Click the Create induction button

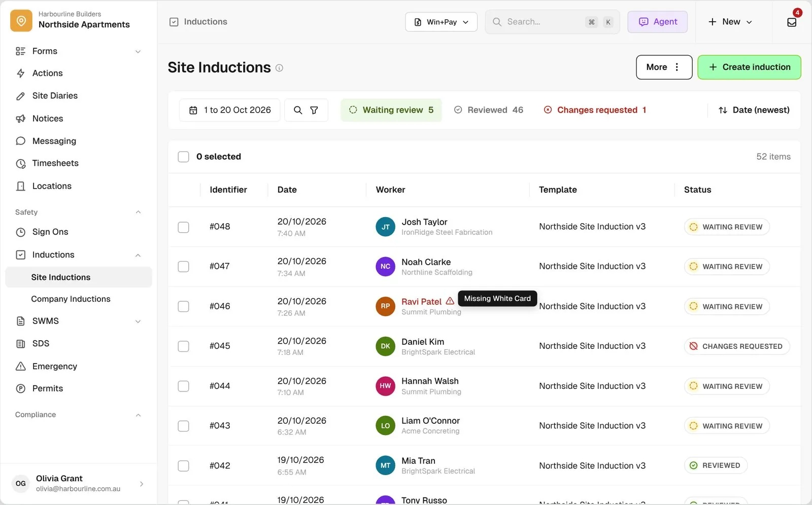(x=749, y=67)
